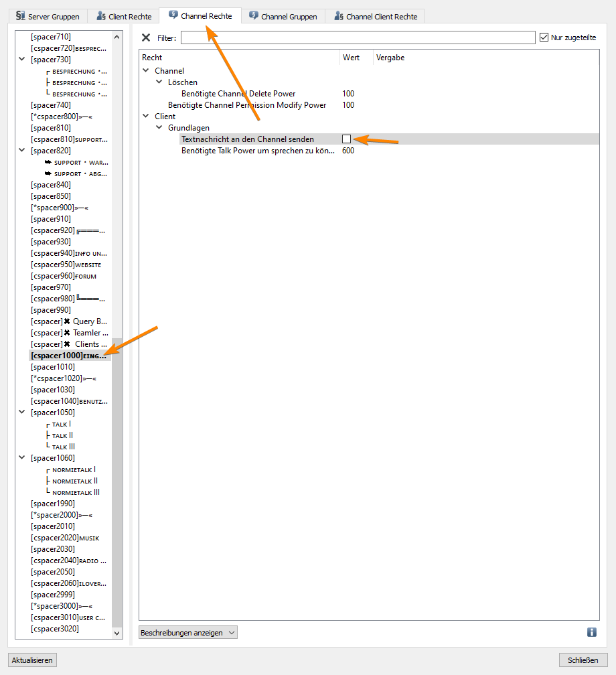This screenshot has width=616, height=675.
Task: Click the channel list vertical scrollbar
Action: (117, 481)
